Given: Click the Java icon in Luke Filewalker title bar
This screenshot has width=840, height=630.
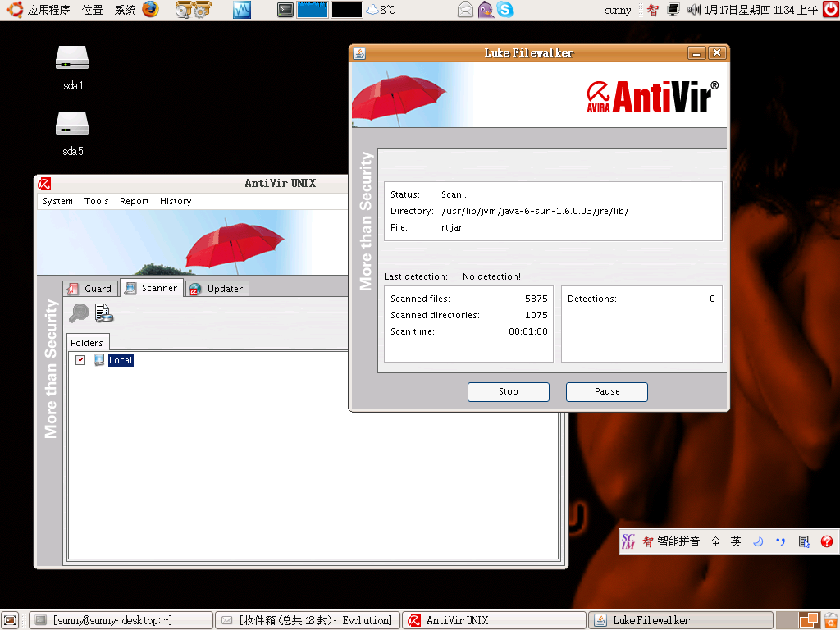Looking at the screenshot, I should point(359,53).
